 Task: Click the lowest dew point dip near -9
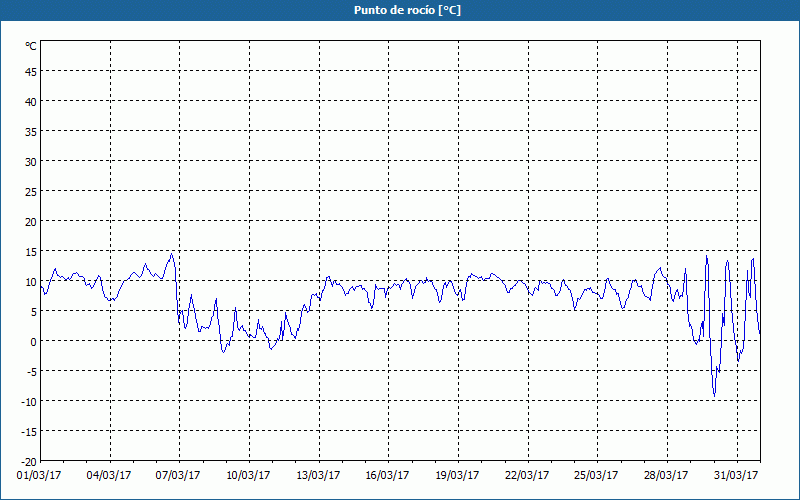coord(714,395)
